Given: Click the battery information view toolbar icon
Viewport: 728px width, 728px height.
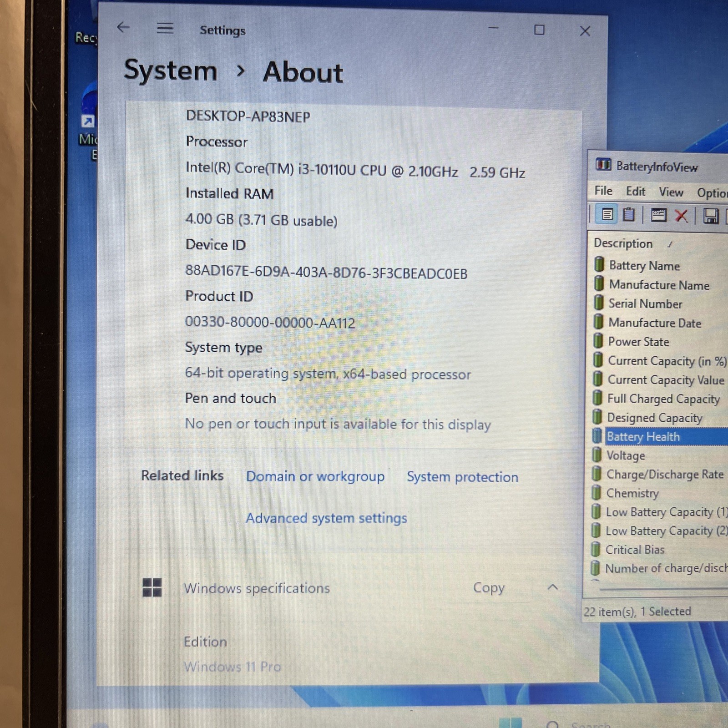Looking at the screenshot, I should (607, 214).
